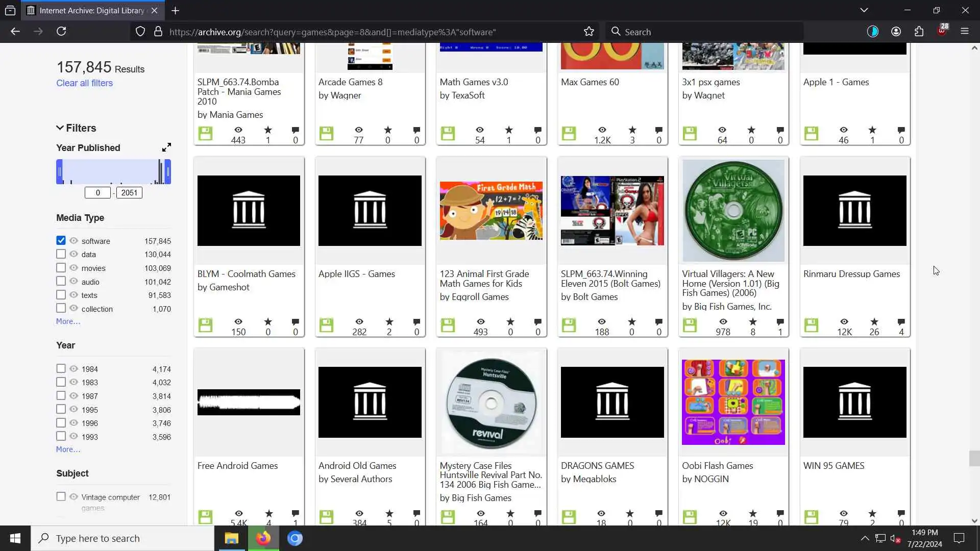Viewport: 980px width, 551px height.
Task: Reload the current page
Action: click(x=61, y=32)
